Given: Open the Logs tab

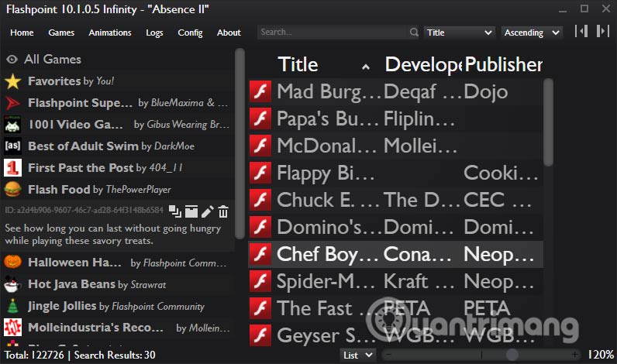Looking at the screenshot, I should (x=154, y=33).
